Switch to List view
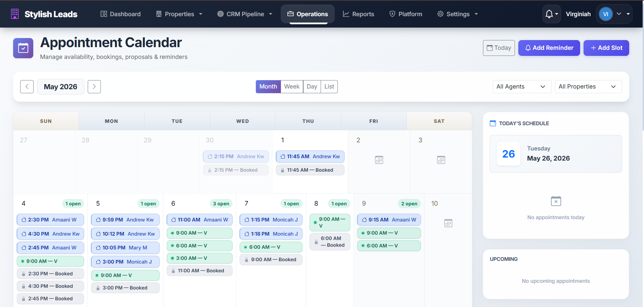 tap(329, 87)
